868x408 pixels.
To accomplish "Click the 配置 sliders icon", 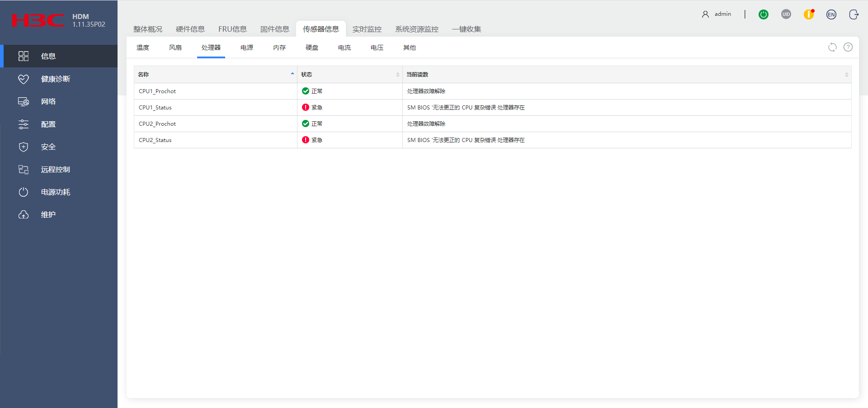I will point(24,124).
